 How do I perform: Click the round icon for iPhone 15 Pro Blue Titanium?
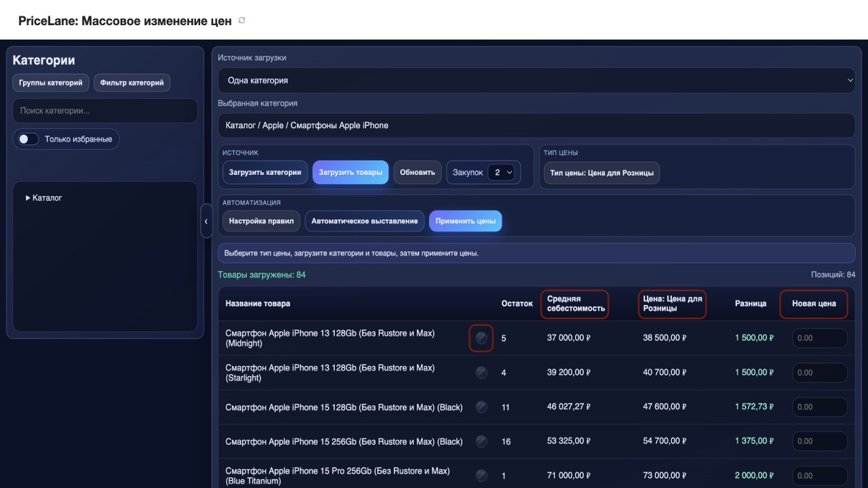tap(481, 475)
